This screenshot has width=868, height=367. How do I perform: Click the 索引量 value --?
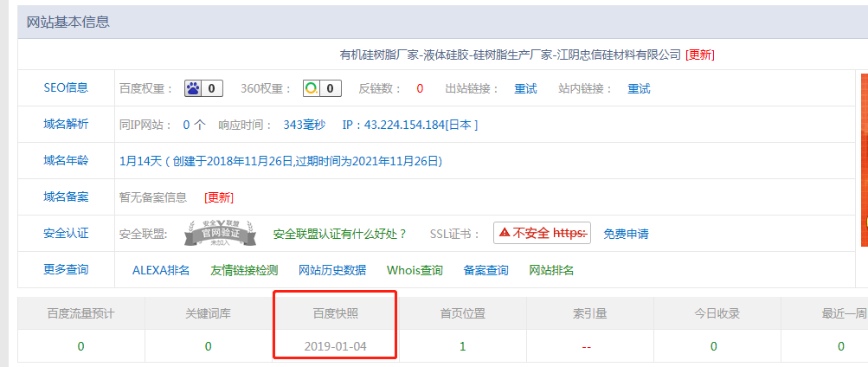pyautogui.click(x=587, y=347)
